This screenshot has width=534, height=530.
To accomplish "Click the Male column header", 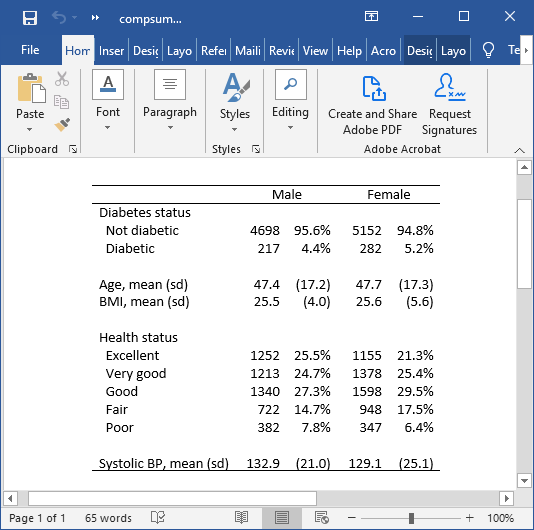I will tap(287, 194).
